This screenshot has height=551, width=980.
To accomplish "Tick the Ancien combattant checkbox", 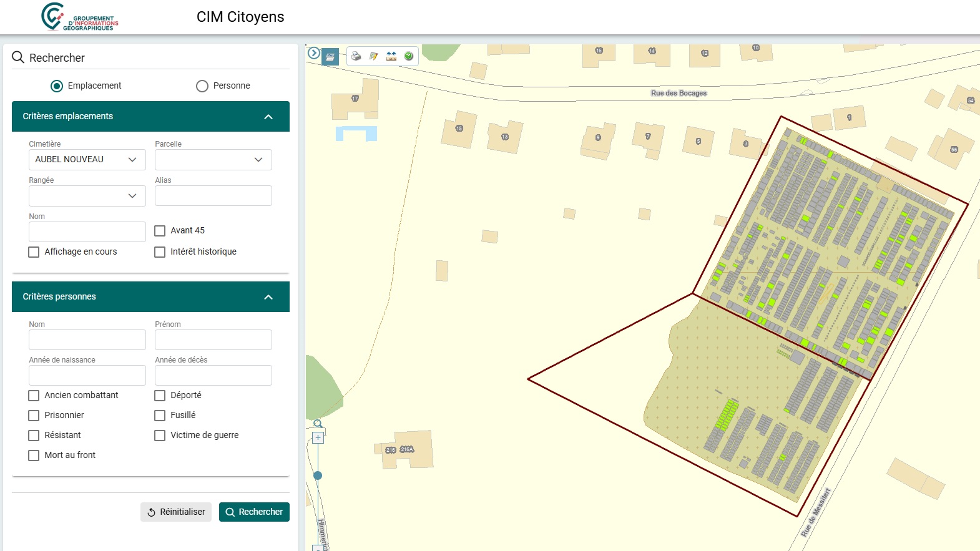I will coord(34,396).
